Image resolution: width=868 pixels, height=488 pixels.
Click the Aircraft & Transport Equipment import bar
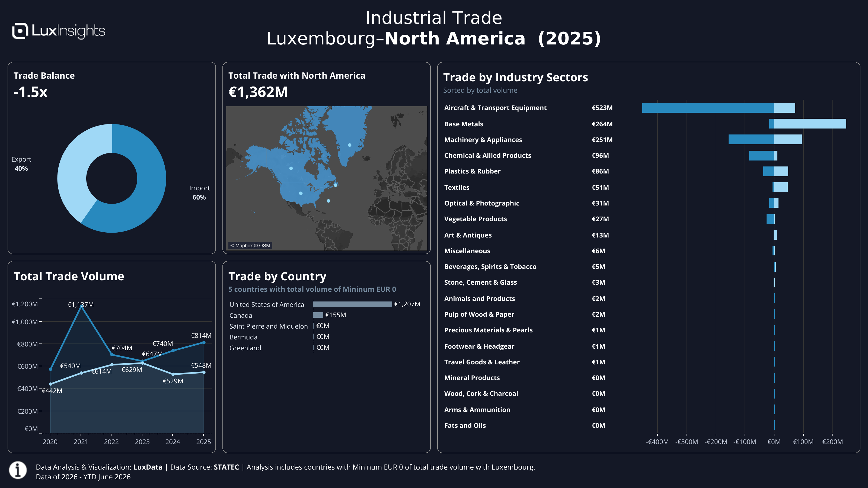[708, 108]
